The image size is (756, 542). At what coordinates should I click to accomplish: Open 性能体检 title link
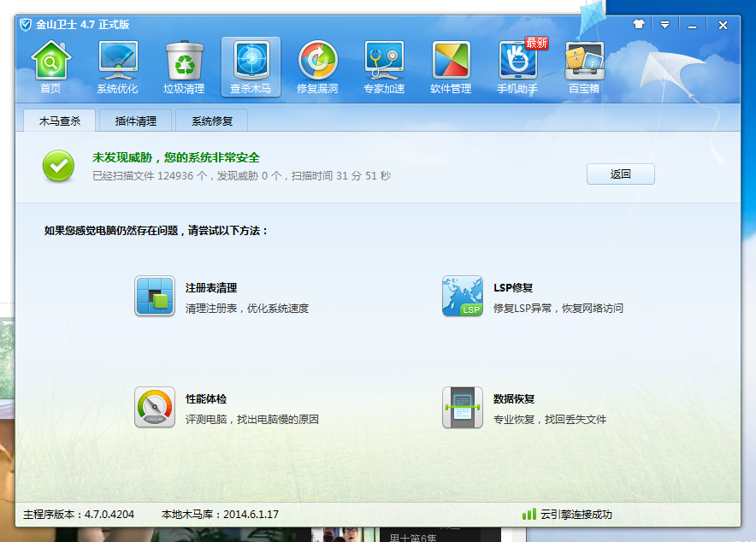206,399
